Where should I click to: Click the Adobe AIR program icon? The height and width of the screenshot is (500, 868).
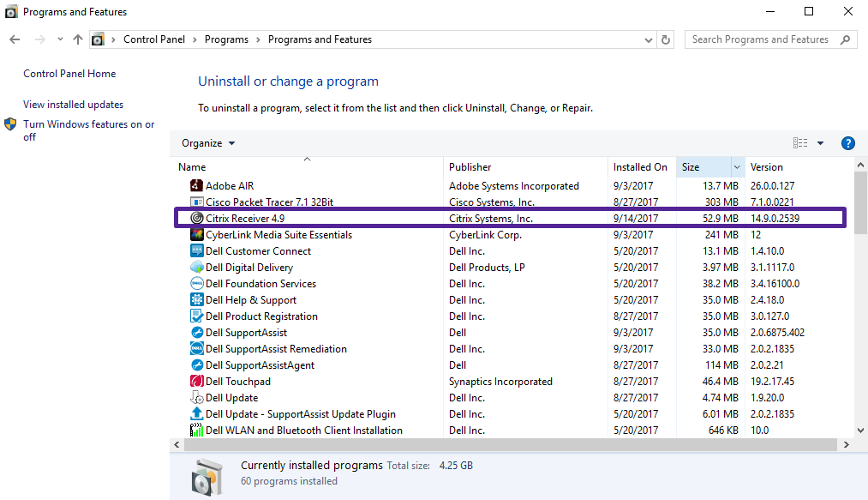[196, 186]
